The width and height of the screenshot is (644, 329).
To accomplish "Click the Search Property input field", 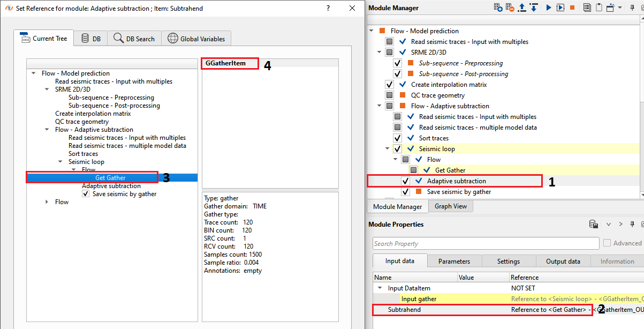I will 486,244.
